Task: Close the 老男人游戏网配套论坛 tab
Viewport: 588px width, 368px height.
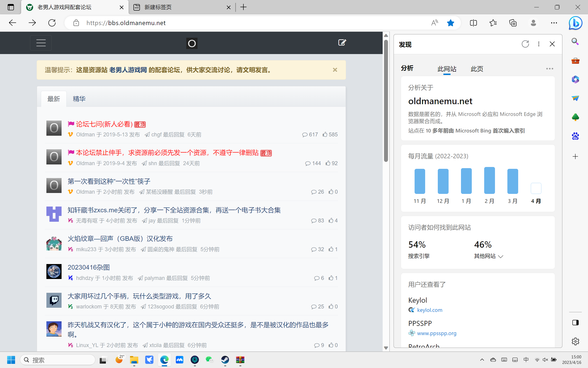Action: (x=122, y=7)
